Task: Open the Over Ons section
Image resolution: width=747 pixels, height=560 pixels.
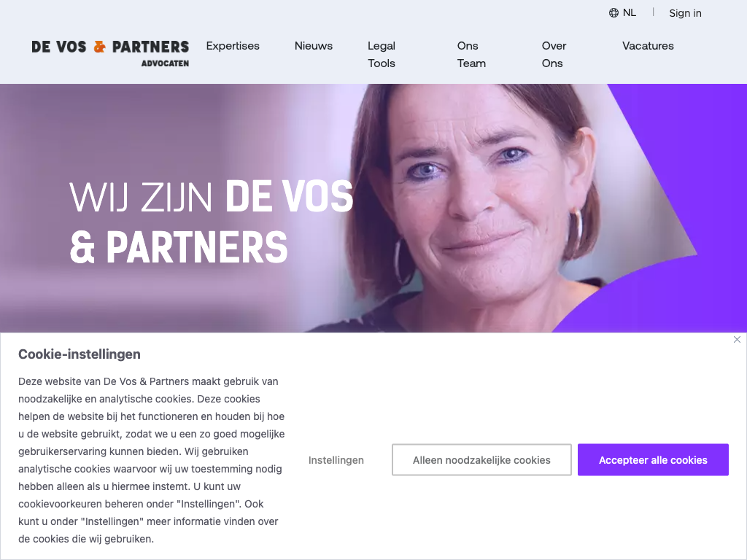Action: point(554,54)
